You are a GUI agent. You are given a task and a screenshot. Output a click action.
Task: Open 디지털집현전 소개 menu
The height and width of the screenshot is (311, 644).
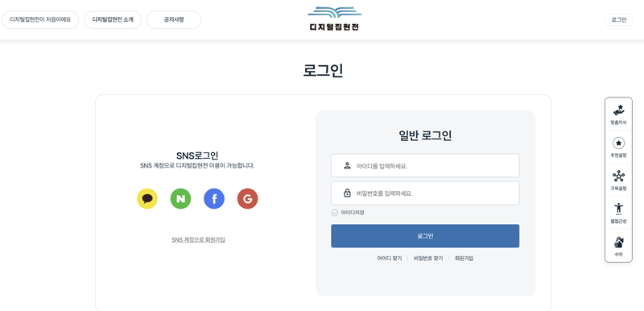113,19
